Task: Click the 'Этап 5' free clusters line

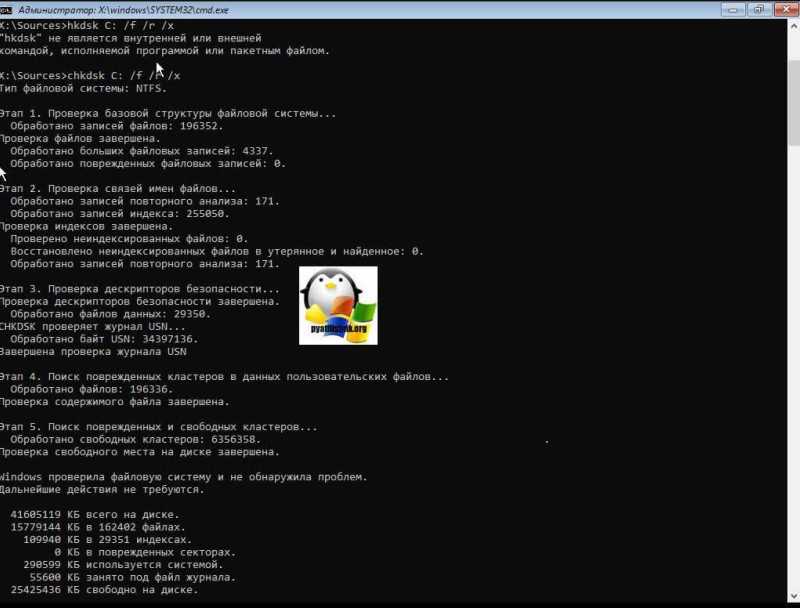Action: coord(159,426)
